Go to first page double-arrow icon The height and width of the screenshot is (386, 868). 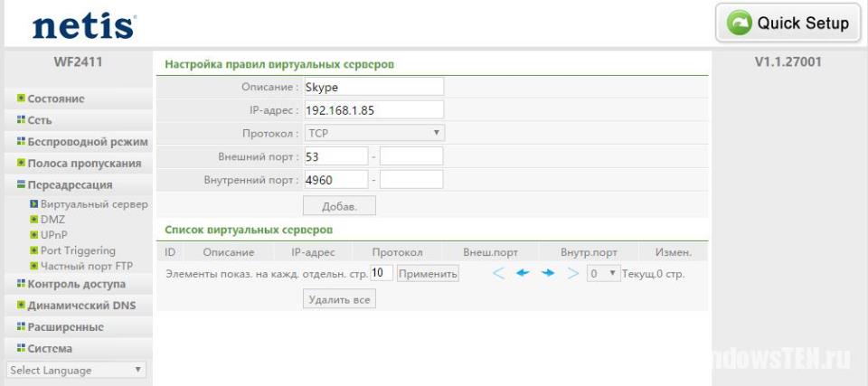[x=499, y=273]
